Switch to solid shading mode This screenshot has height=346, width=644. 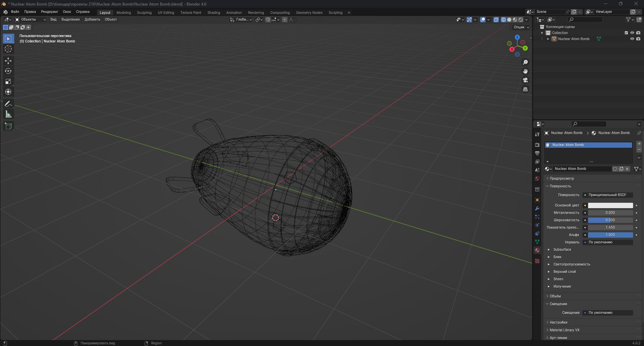(509, 20)
